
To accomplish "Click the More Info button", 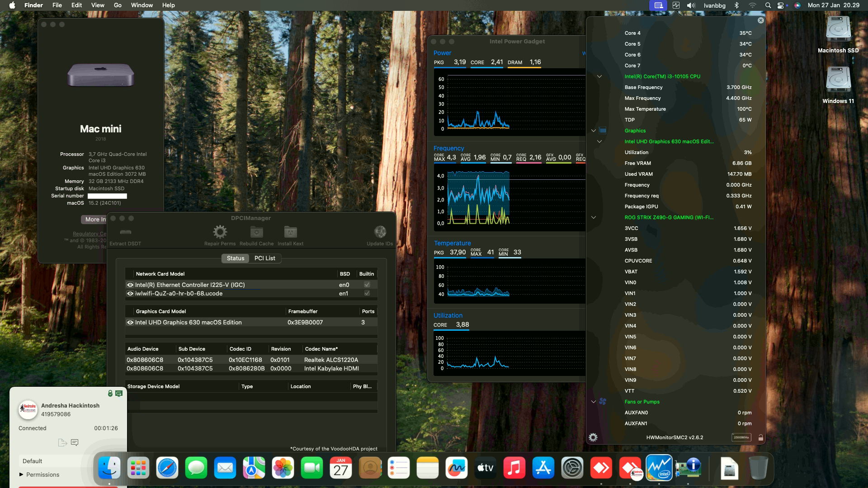I will pos(95,220).
